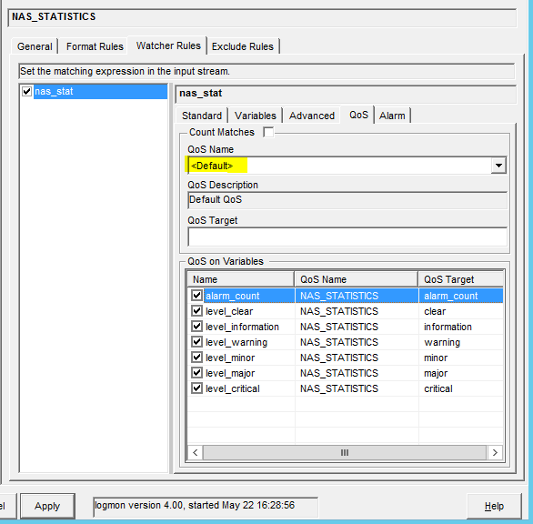Screen dimensions: 533x524
Task: Select the level_critical row name
Action: coord(233,389)
